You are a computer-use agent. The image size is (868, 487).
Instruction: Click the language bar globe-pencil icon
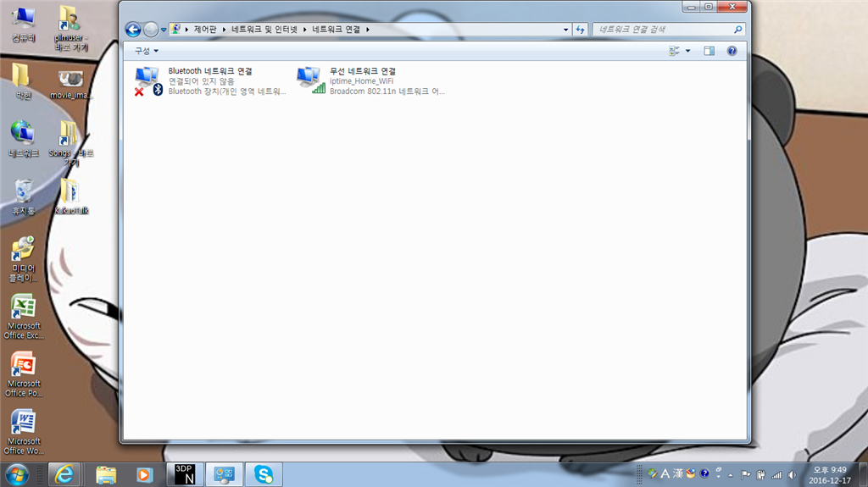653,473
